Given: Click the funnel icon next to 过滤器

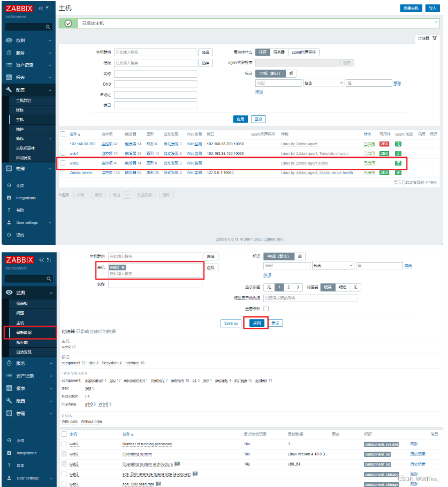Looking at the screenshot, I should coord(435,38).
